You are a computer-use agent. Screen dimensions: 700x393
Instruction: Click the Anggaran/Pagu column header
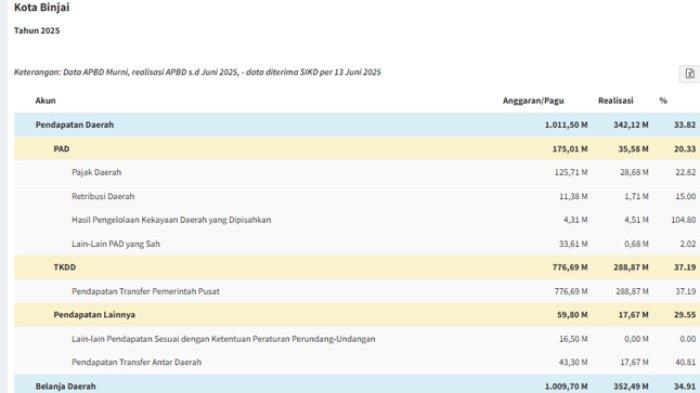(533, 100)
